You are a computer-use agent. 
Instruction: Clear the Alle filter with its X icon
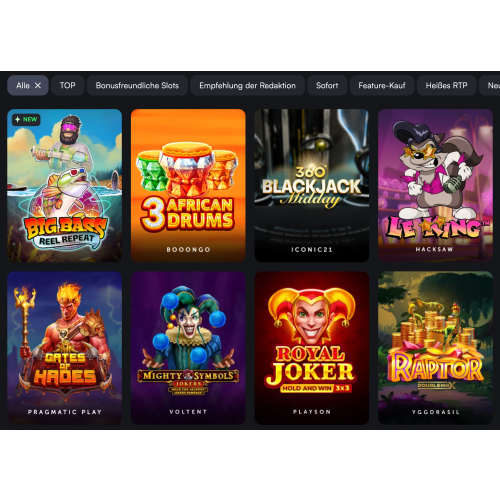tap(38, 86)
